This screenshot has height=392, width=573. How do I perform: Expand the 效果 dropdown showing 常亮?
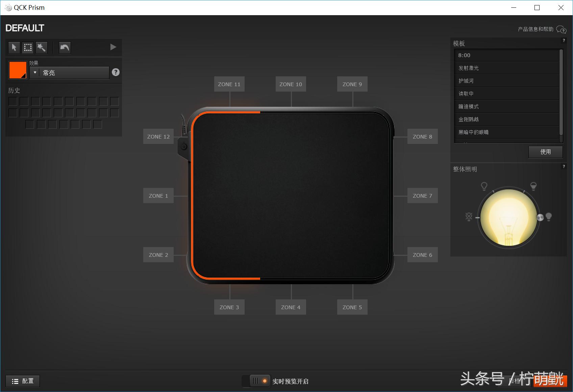tap(69, 73)
